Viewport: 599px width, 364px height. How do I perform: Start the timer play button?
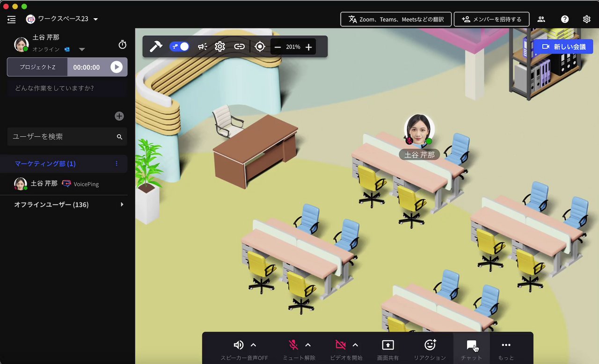(116, 67)
